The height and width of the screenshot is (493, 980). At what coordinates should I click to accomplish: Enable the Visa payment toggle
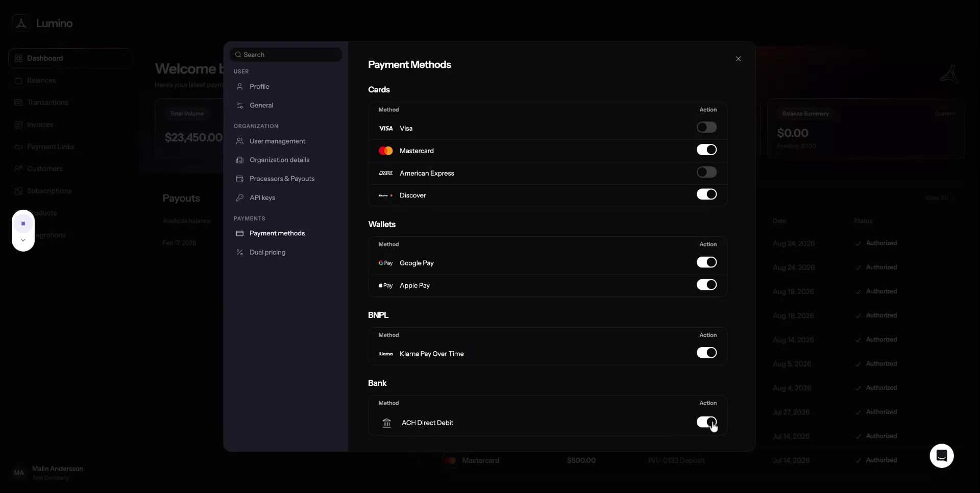(706, 128)
